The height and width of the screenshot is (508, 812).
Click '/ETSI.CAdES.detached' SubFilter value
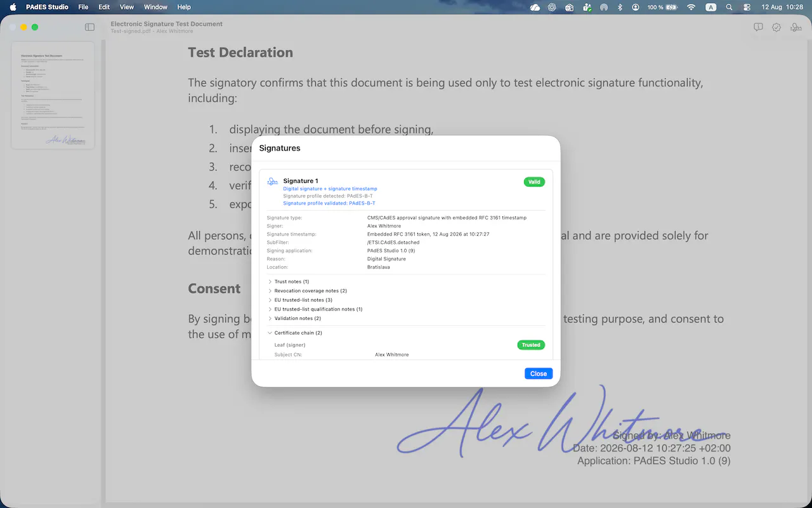[x=393, y=243]
